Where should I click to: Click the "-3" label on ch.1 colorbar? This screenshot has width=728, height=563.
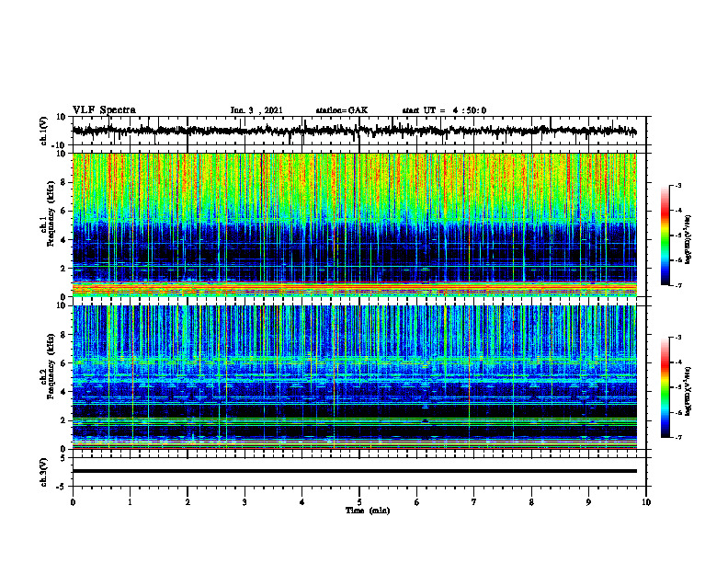[x=677, y=185]
